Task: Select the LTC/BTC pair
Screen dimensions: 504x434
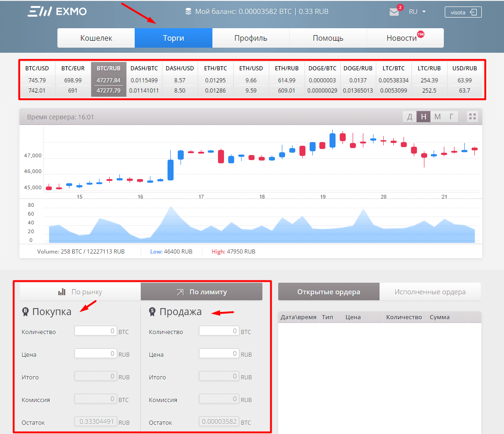Action: pyautogui.click(x=394, y=79)
